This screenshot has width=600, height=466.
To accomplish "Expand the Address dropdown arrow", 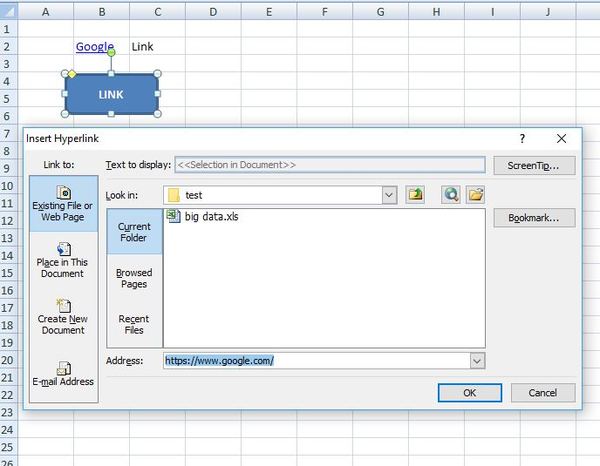I will click(x=476, y=360).
